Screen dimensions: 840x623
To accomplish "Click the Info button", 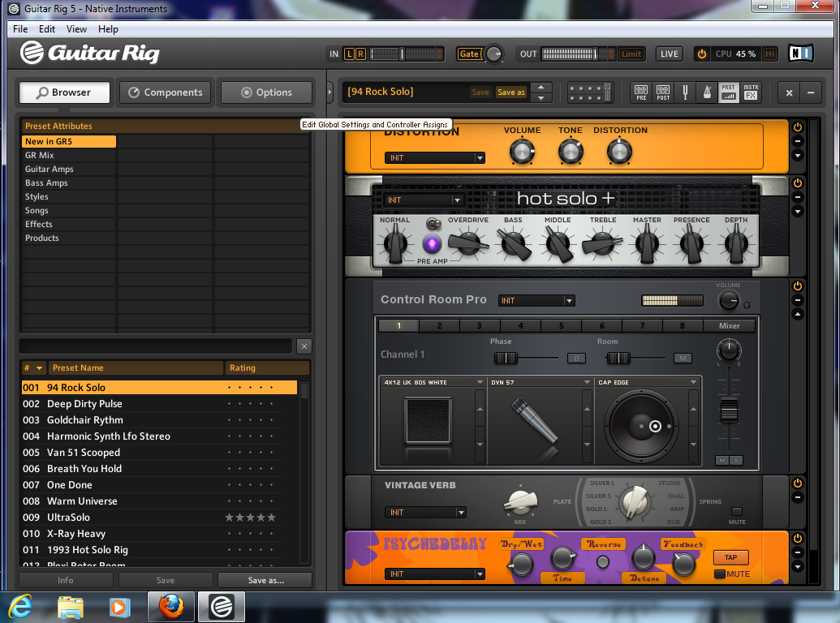I will pos(66,580).
